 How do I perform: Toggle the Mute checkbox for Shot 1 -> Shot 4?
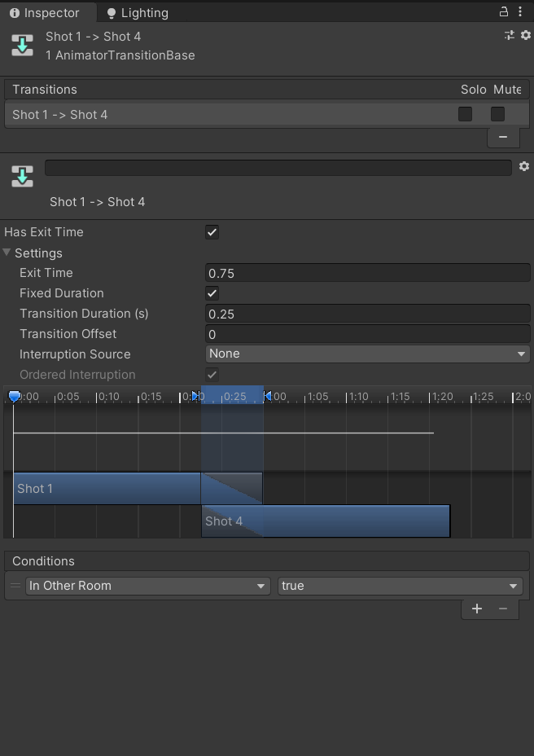point(497,114)
